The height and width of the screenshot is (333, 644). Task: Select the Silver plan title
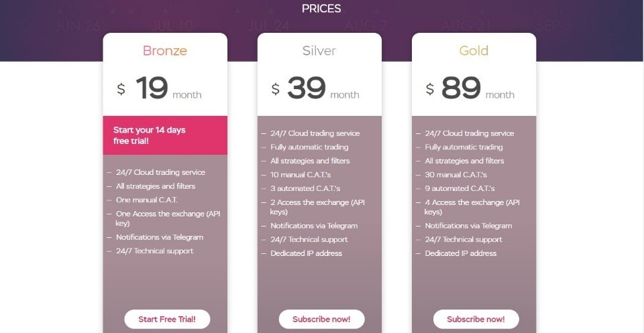[319, 51]
